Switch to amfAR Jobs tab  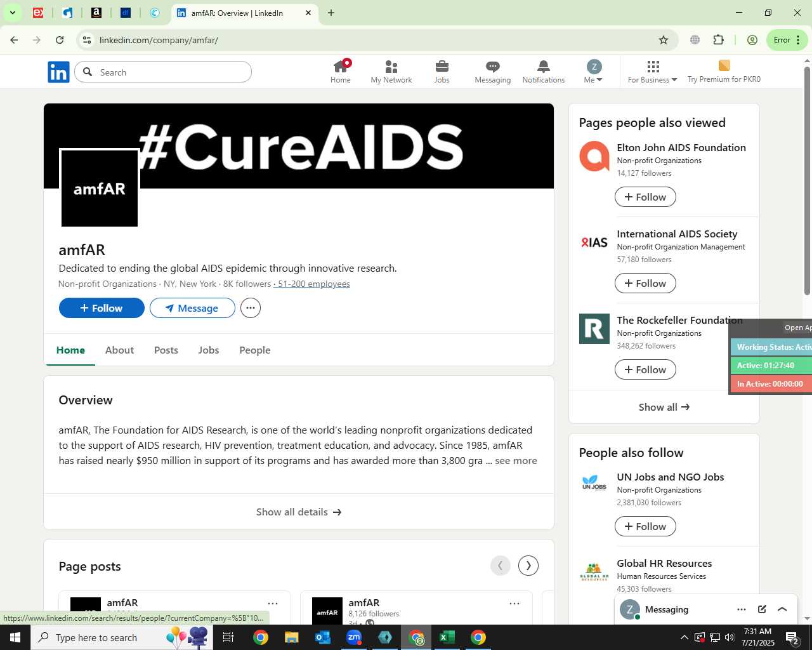[x=209, y=350]
